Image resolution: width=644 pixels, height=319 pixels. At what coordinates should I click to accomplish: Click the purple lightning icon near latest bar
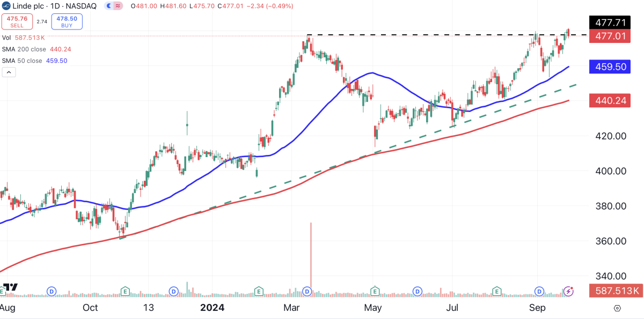(x=569, y=291)
